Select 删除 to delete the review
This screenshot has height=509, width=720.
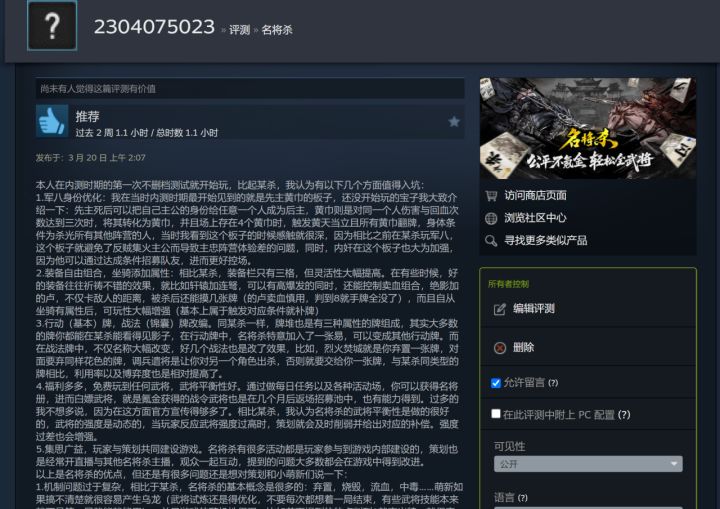tap(523, 347)
